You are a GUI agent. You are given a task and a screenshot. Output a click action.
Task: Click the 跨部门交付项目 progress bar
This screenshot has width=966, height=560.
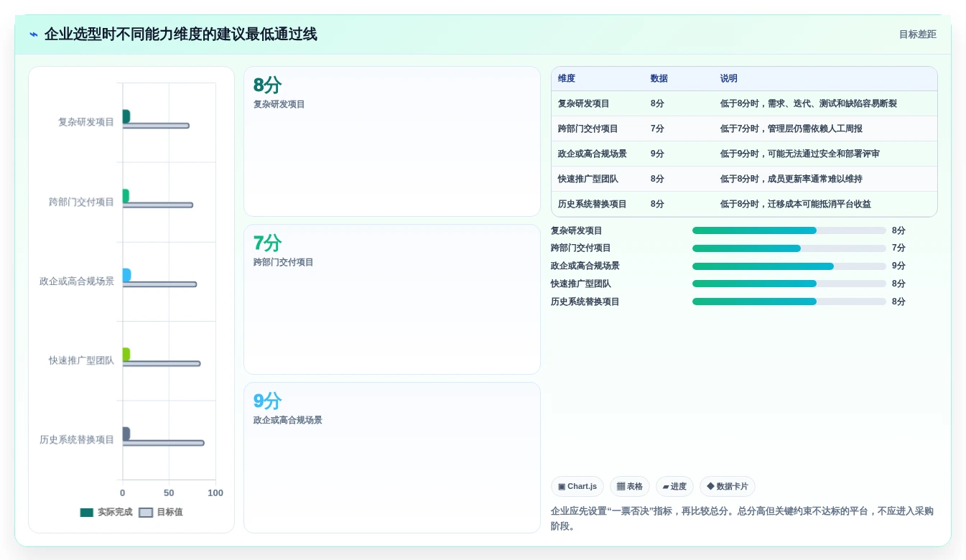789,248
